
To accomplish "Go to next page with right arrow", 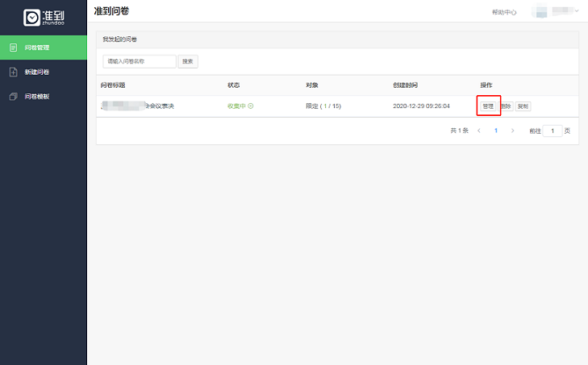I will coord(513,131).
